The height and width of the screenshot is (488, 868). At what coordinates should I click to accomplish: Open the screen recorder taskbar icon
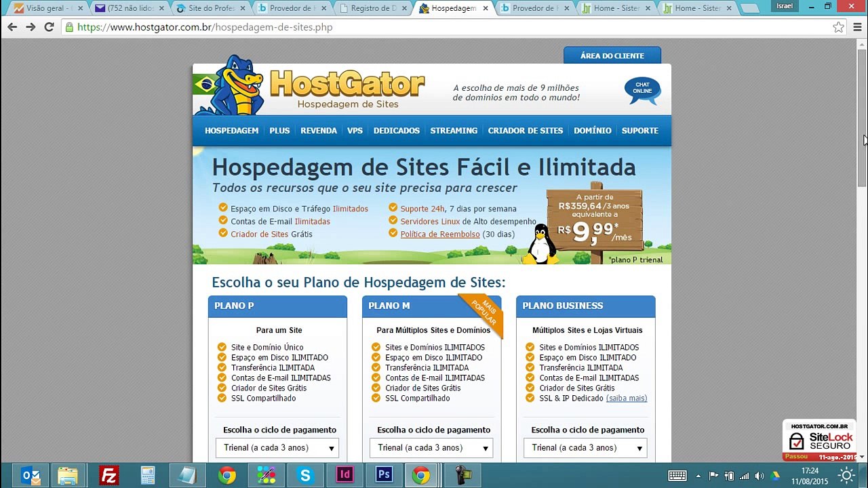click(x=463, y=476)
